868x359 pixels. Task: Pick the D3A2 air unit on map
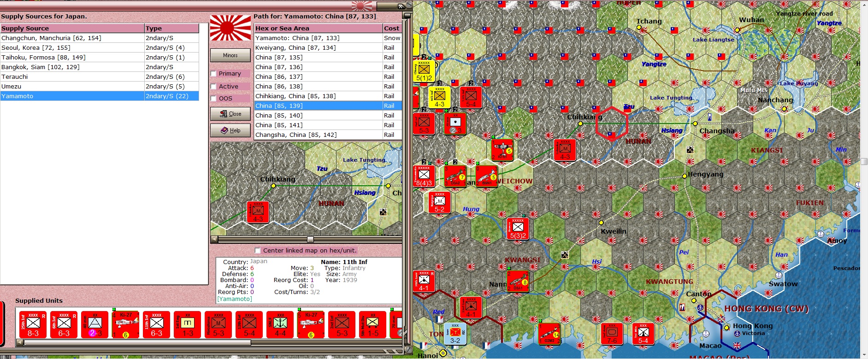click(455, 177)
